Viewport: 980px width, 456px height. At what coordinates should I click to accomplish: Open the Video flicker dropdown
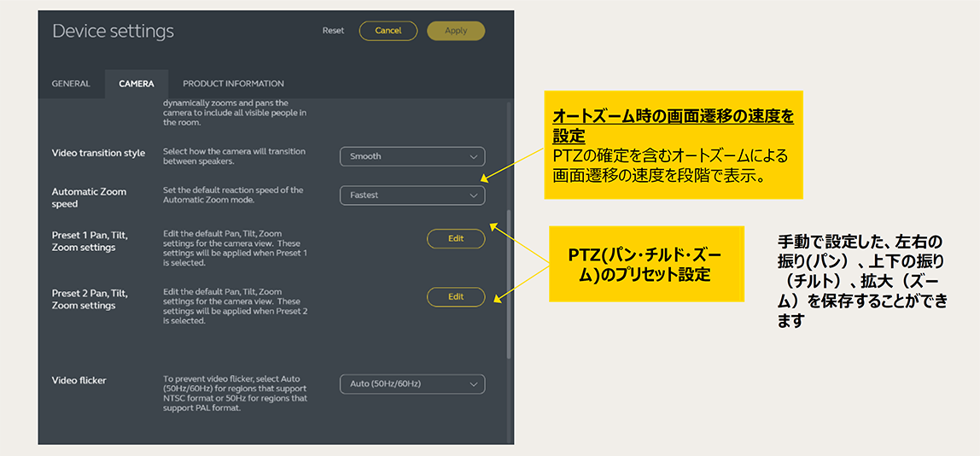pos(412,383)
